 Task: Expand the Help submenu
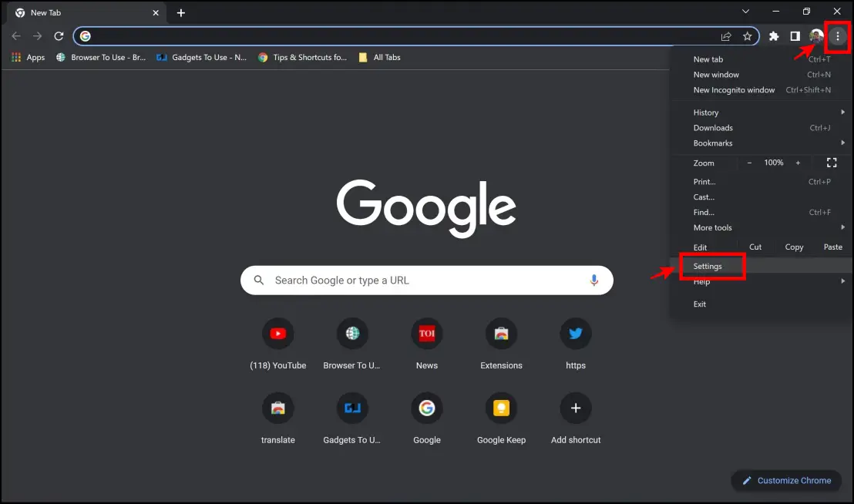(x=762, y=281)
